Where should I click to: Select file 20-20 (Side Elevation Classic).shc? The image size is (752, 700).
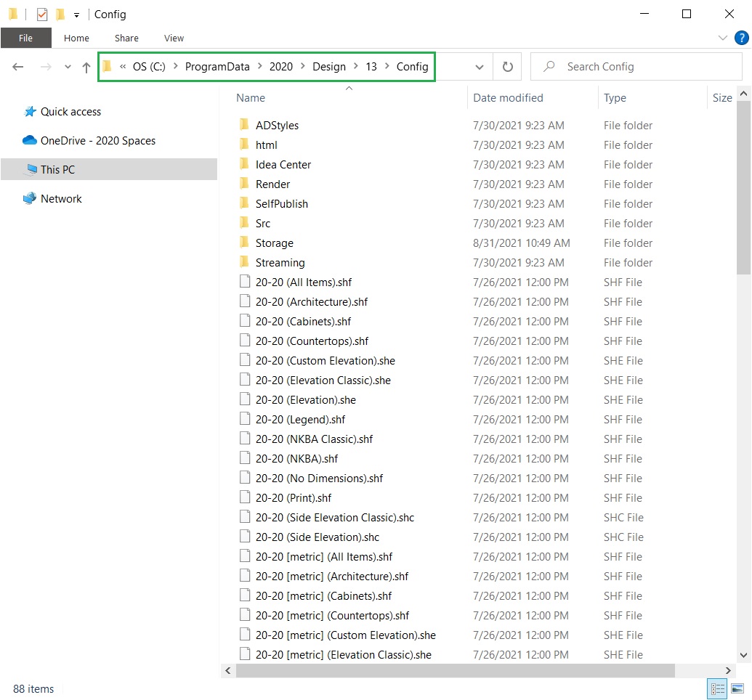pos(335,518)
